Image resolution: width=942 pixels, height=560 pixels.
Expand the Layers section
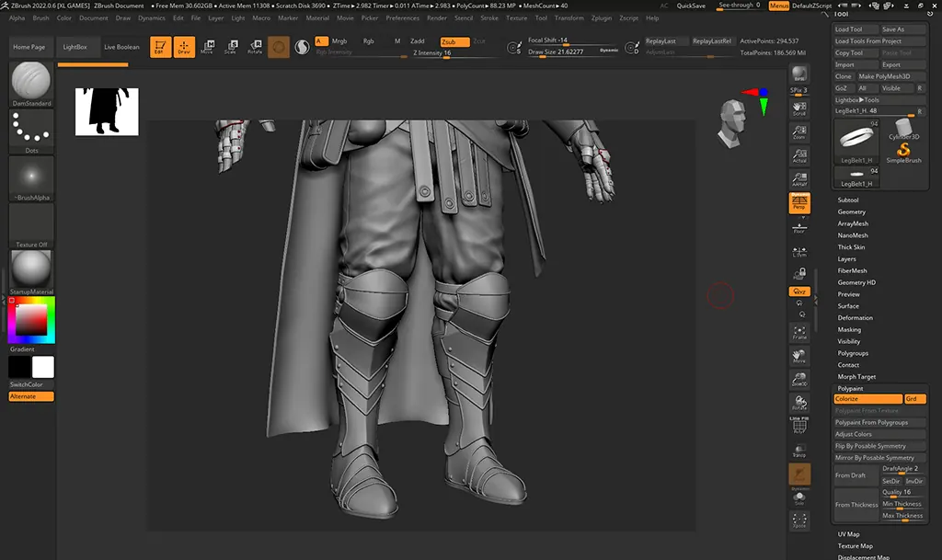point(846,258)
